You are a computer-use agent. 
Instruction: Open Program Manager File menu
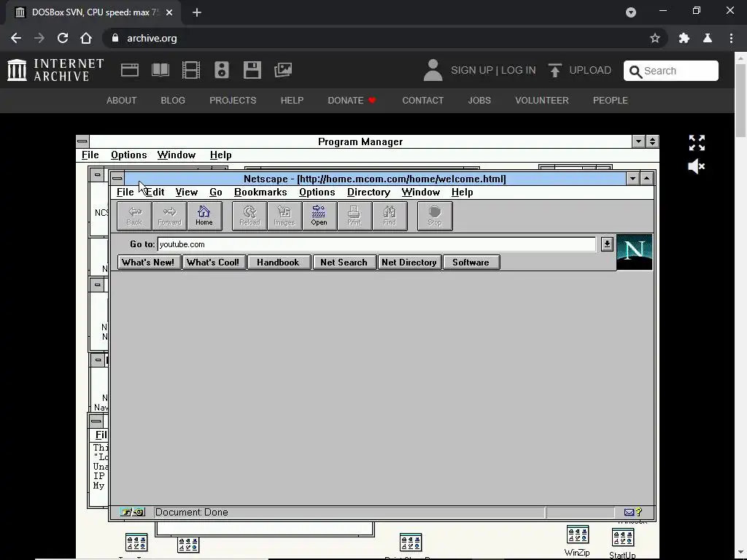tap(90, 155)
